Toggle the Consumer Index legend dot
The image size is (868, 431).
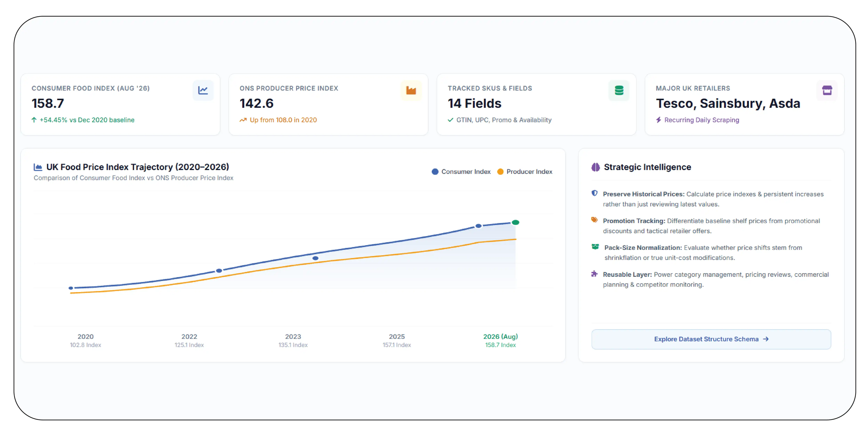pos(435,172)
